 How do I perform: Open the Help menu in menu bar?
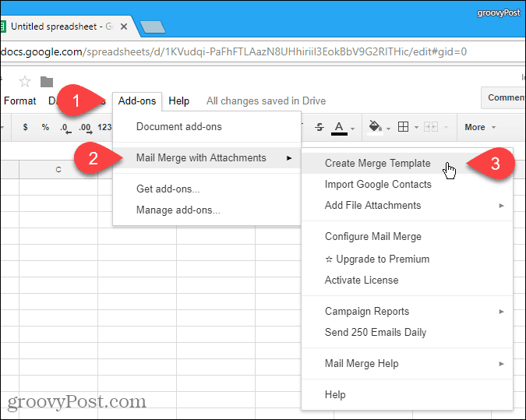(x=178, y=101)
